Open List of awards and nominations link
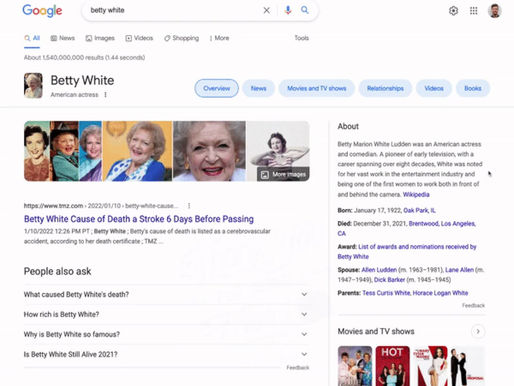 tap(417, 247)
